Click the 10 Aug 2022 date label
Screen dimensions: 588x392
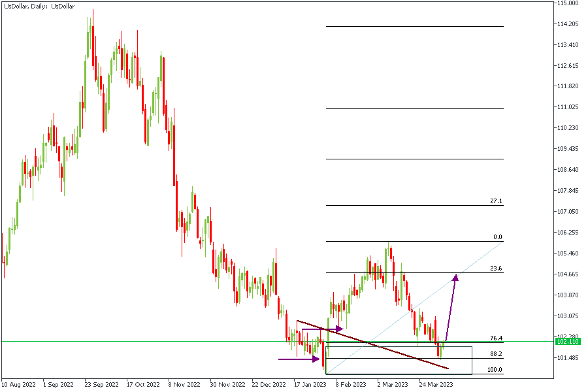pyautogui.click(x=18, y=385)
